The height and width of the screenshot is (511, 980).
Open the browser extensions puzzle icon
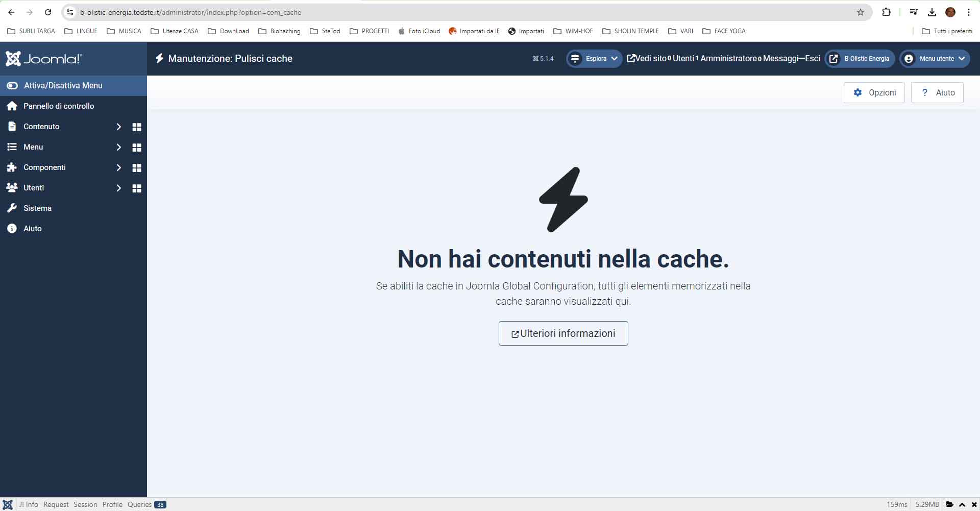coord(886,12)
